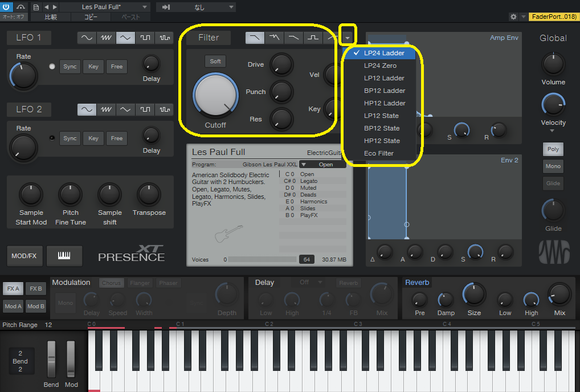Switch to the Mod A page
Viewport: 580px width, 392px height.
coord(13,306)
